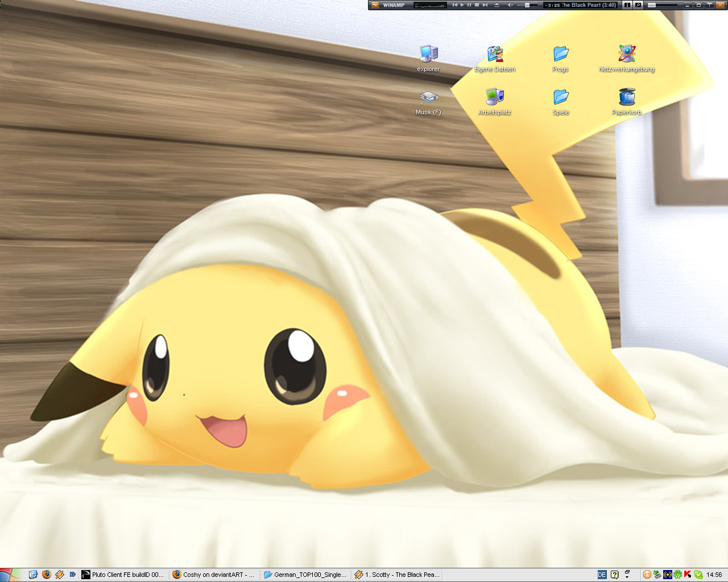Switch to Scotty - The Black Pearl window
This screenshot has height=582, width=728.
[397, 575]
